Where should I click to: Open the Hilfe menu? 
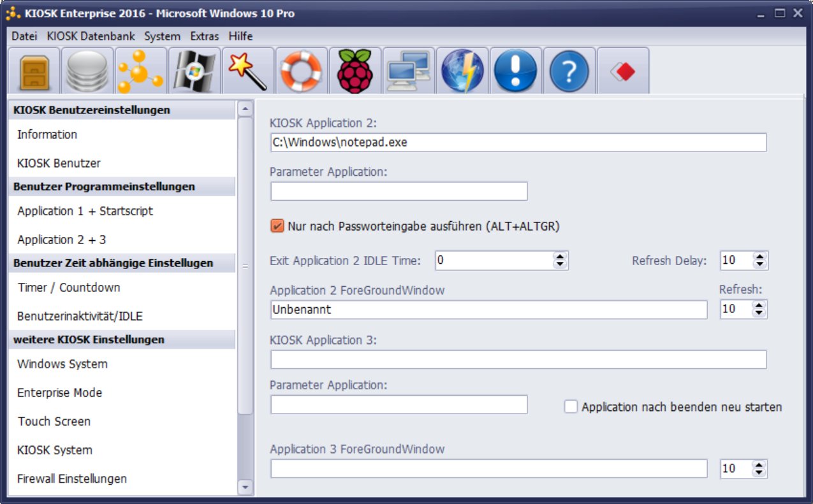click(240, 36)
